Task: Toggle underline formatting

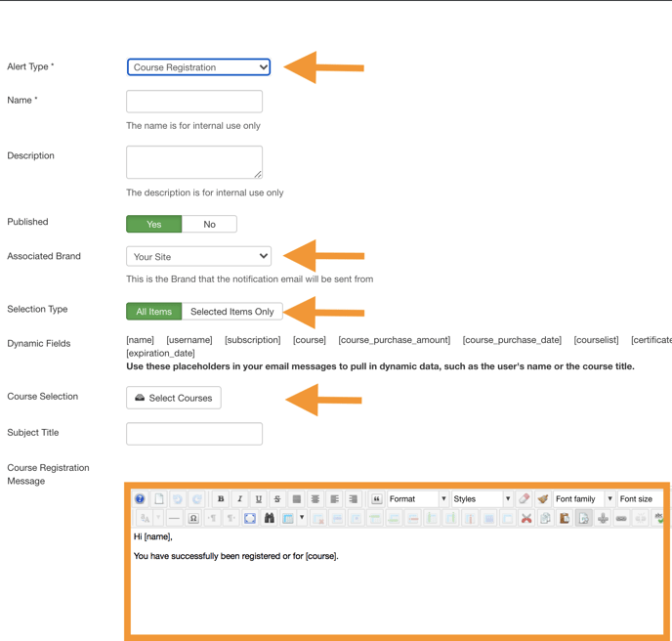Action: click(259, 499)
